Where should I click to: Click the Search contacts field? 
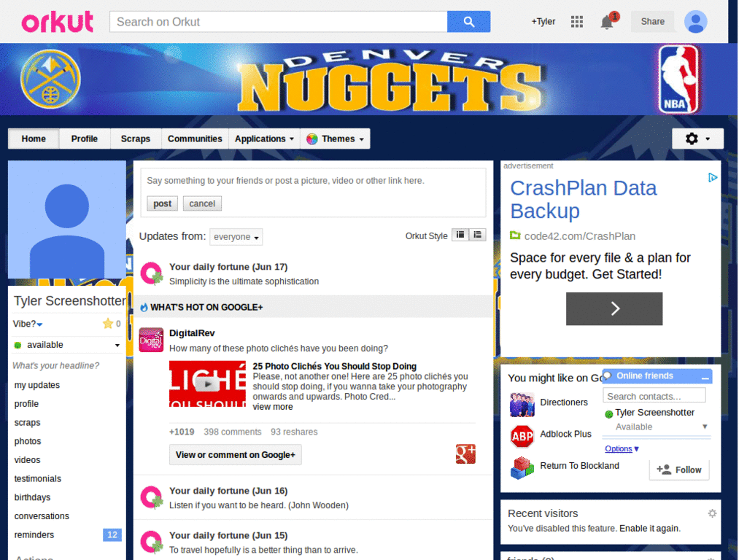(x=654, y=396)
